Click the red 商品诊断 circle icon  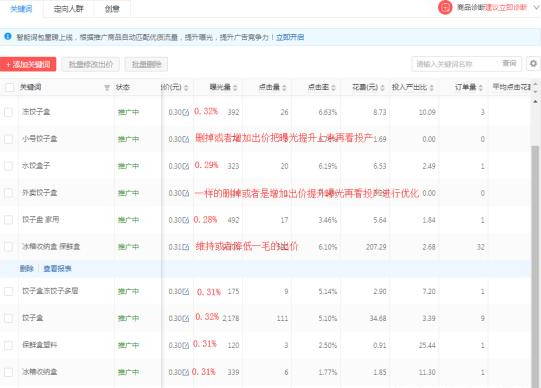445,7
